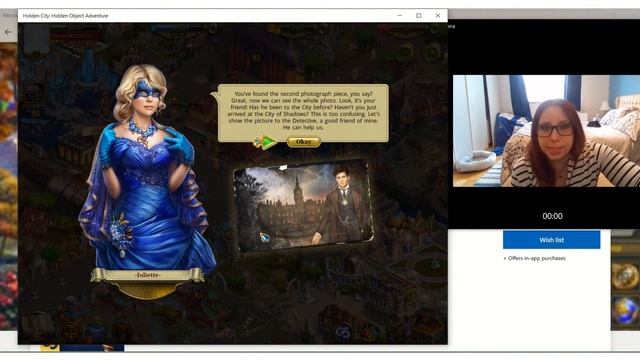
Task: Click the Okay button in dialog
Action: coord(303,142)
